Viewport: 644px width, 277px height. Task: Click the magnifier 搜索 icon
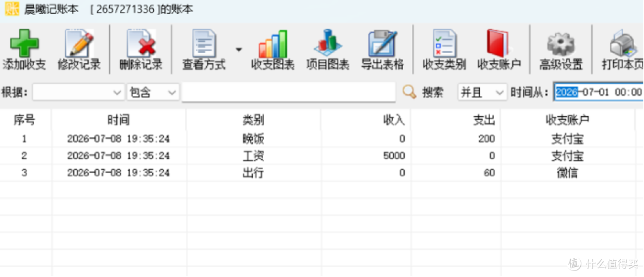pyautogui.click(x=409, y=92)
